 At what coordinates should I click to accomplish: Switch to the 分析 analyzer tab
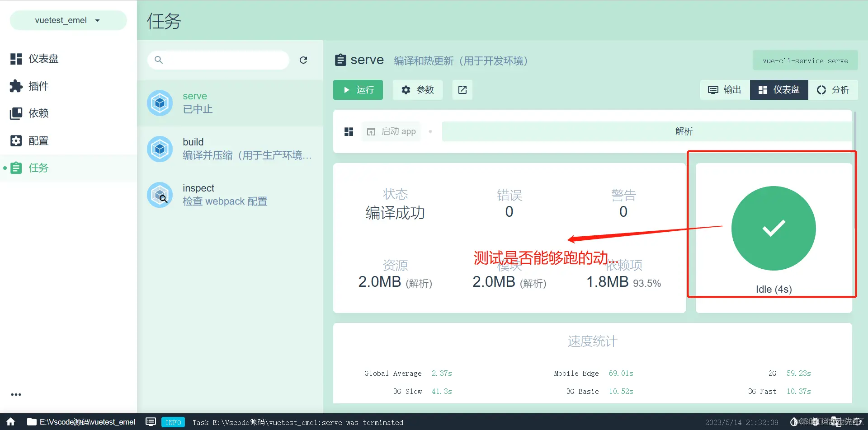click(834, 89)
